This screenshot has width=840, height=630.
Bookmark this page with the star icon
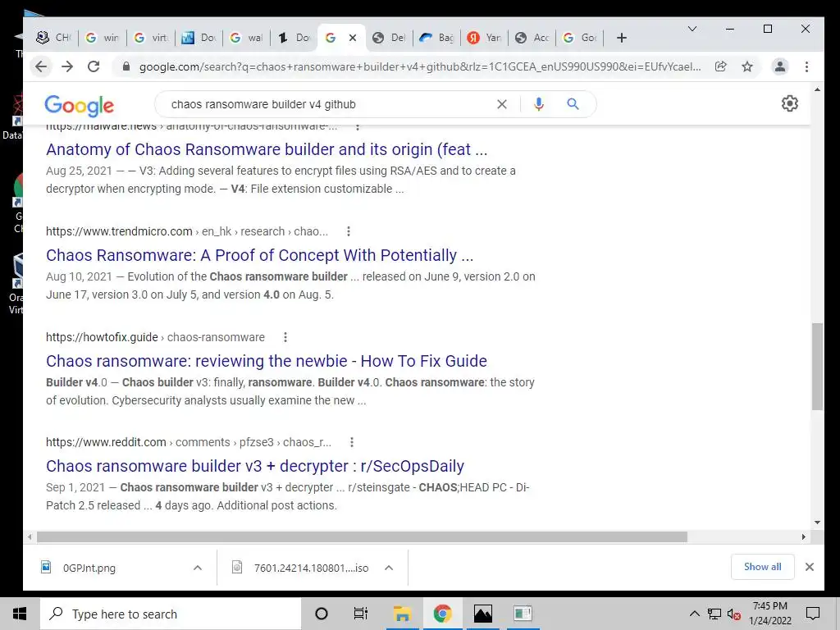(747, 66)
